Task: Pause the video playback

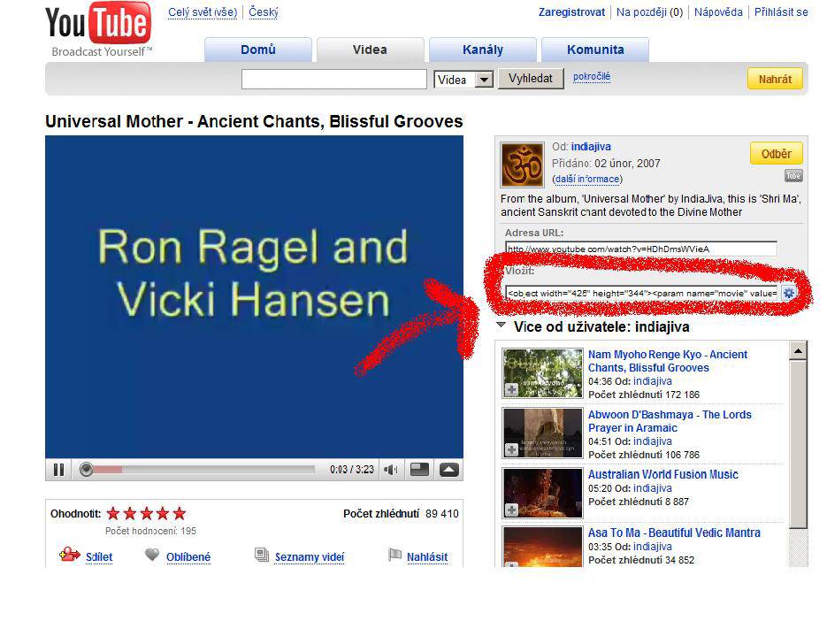Action: tap(58, 470)
